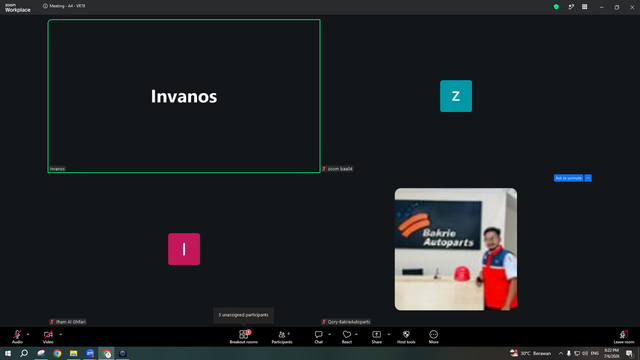
Task: Open Breakout rooms panel
Action: [244, 337]
